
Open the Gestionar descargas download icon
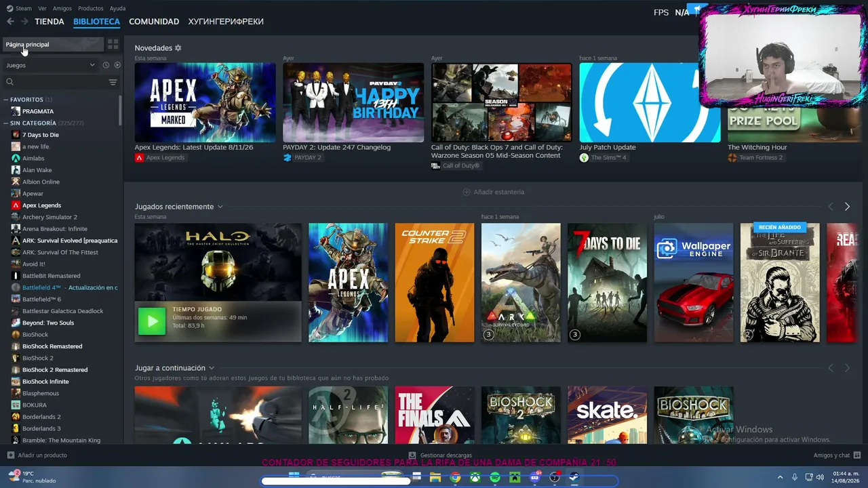[412, 455]
